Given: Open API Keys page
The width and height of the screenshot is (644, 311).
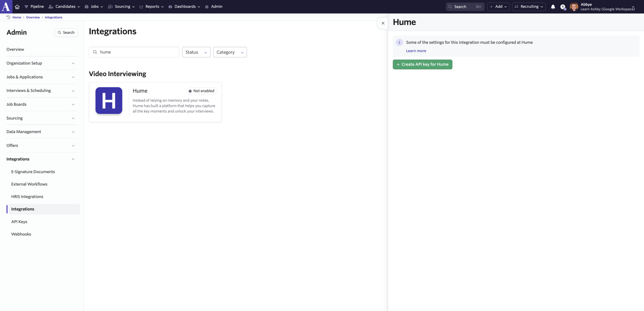Looking at the screenshot, I should [19, 222].
